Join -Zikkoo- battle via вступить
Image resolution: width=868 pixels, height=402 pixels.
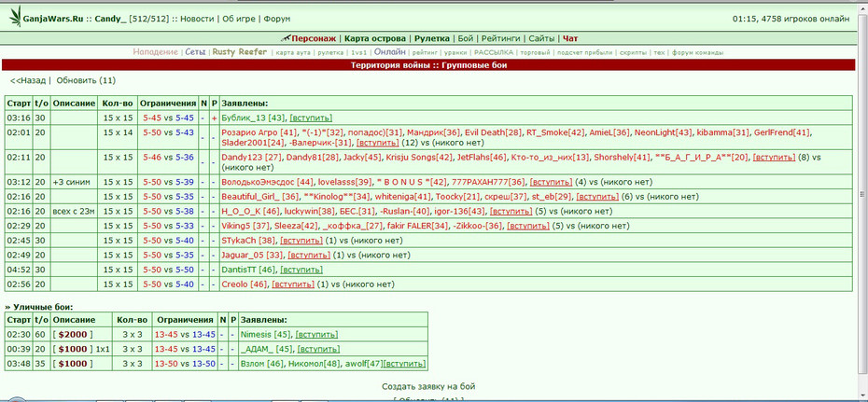[528, 226]
